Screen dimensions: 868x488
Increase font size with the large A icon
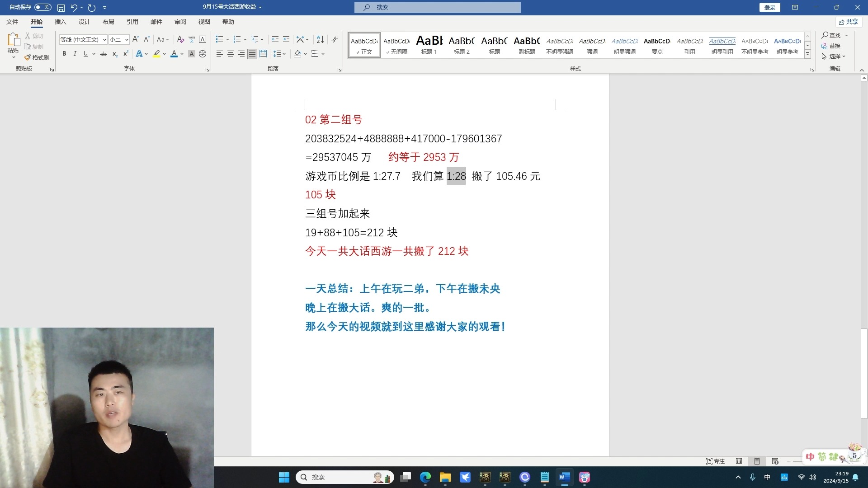tap(135, 39)
